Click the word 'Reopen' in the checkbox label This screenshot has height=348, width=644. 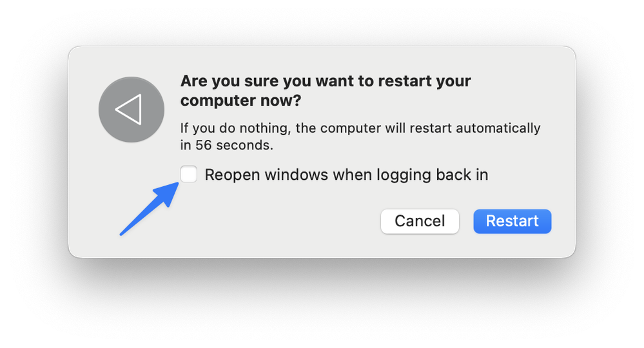tap(232, 175)
